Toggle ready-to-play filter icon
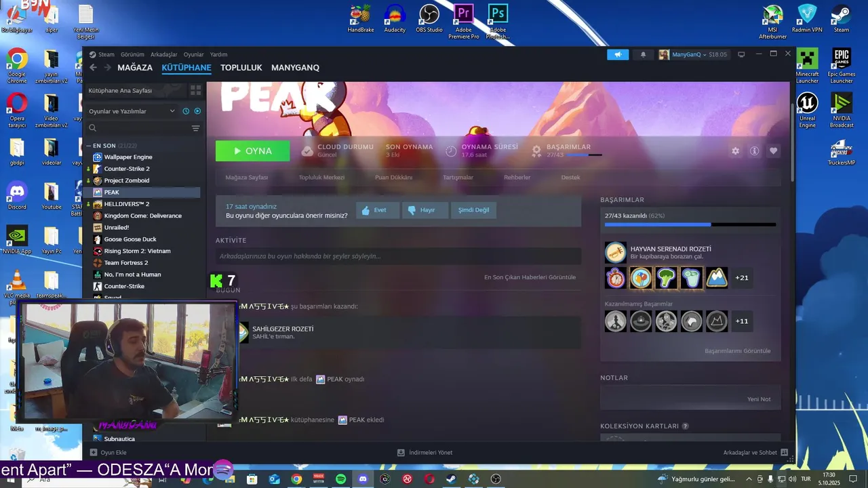868x488 pixels. 197,110
